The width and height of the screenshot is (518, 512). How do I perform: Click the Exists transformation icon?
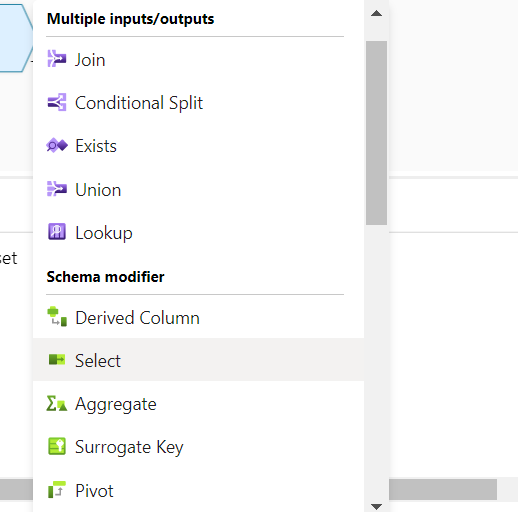(x=57, y=146)
